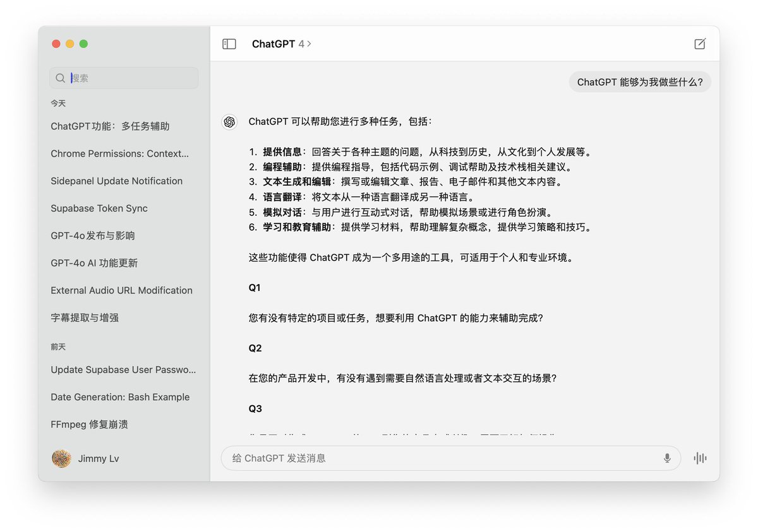Click the green fullscreen window button
Image resolution: width=758 pixels, height=532 pixels.
[83, 44]
